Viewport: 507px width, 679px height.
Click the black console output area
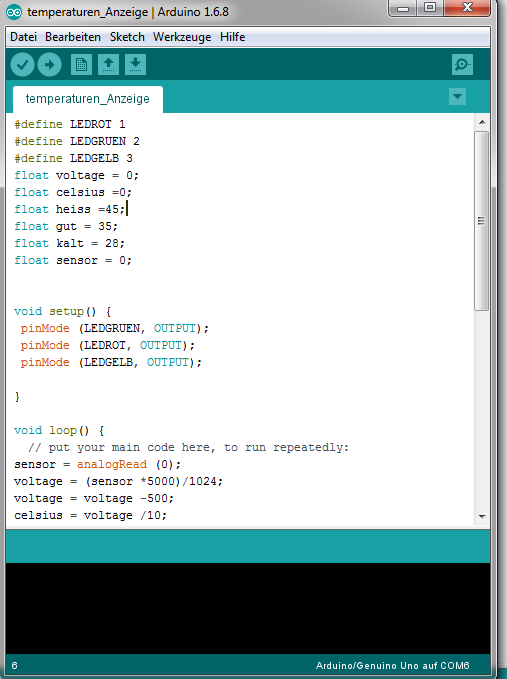pyautogui.click(x=248, y=608)
